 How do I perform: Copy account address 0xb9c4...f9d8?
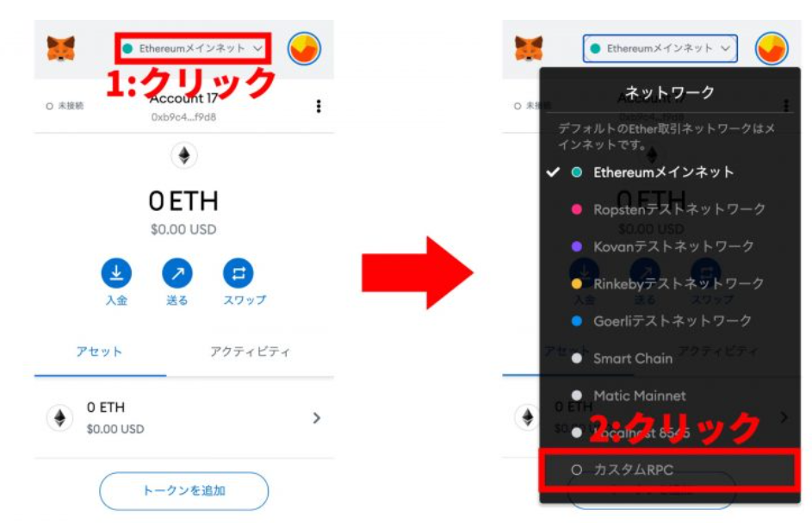tap(183, 117)
